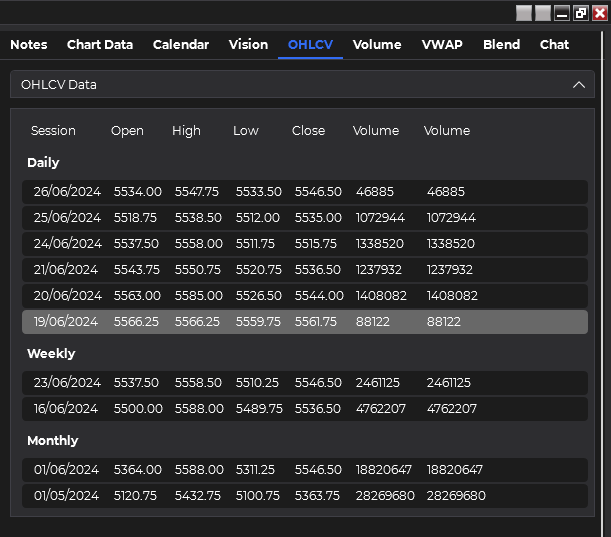Select the 26/06/2024 daily row
Screen dimensions: 611x537
[304, 191]
